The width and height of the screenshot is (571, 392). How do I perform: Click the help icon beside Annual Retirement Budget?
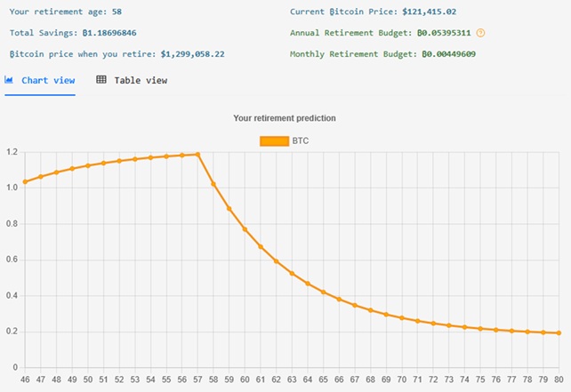click(481, 33)
